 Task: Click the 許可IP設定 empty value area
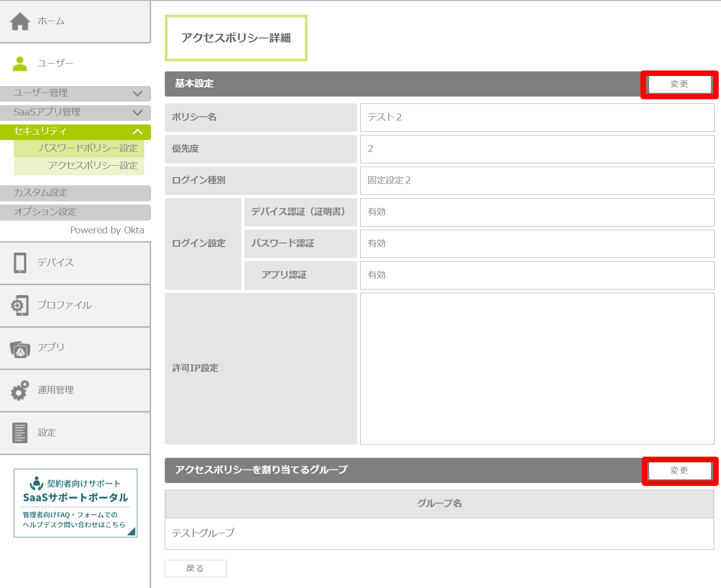click(x=537, y=368)
